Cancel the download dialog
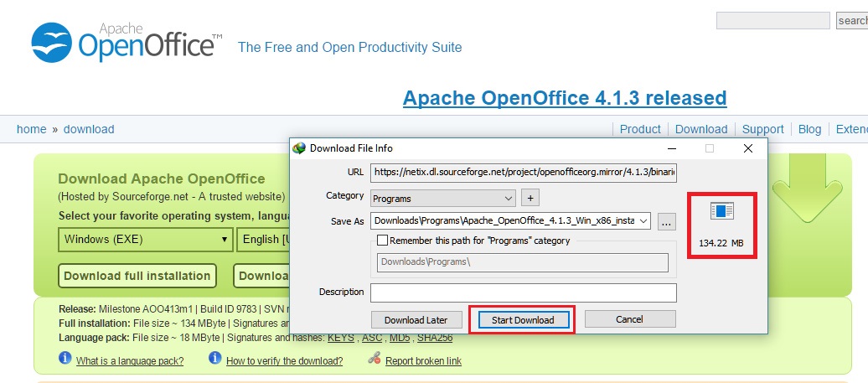The width and height of the screenshot is (868, 383). pyautogui.click(x=630, y=319)
